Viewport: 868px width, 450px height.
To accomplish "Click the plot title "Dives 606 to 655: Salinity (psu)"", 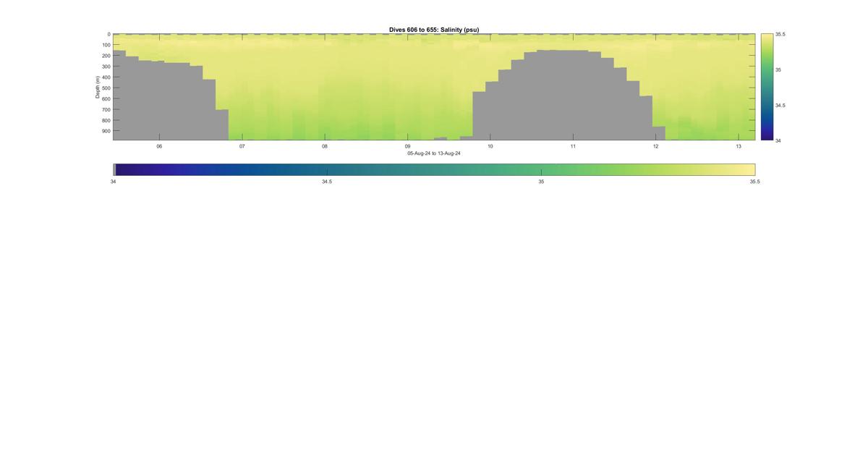I will [x=434, y=30].
